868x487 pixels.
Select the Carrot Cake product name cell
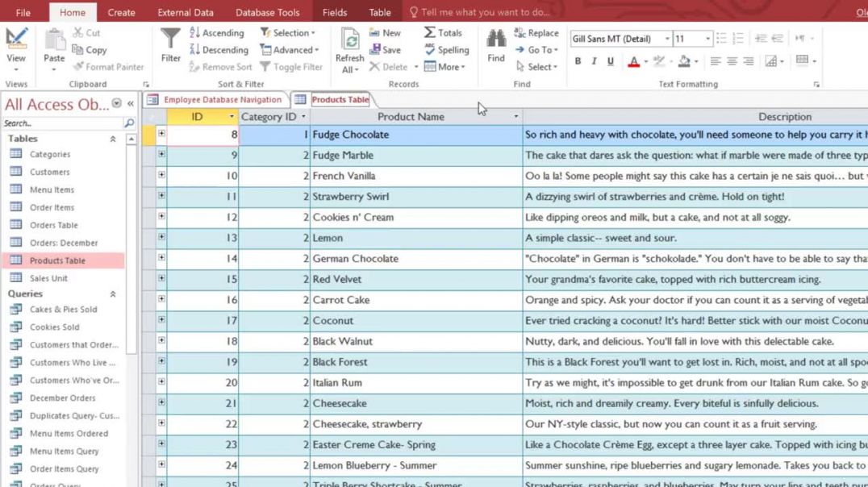[415, 300]
